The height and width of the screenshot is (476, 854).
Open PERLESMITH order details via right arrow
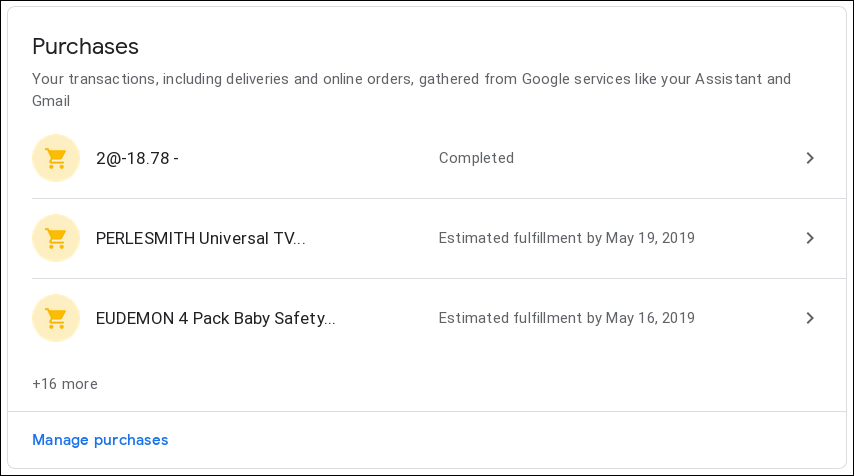tap(810, 238)
